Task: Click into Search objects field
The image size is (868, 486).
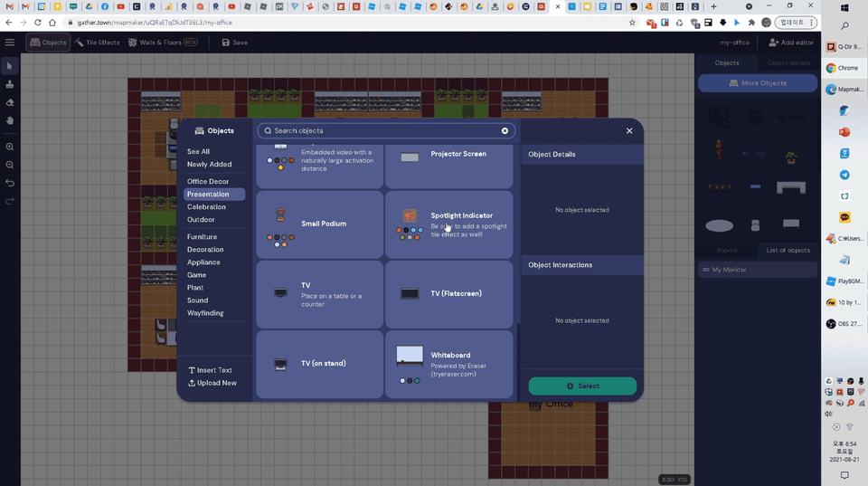Action: (x=386, y=131)
